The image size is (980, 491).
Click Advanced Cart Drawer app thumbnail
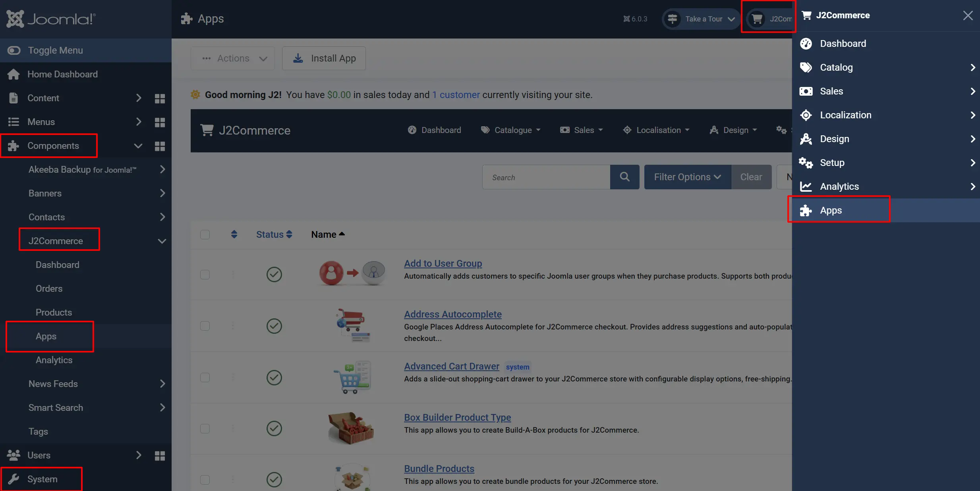pos(352,377)
